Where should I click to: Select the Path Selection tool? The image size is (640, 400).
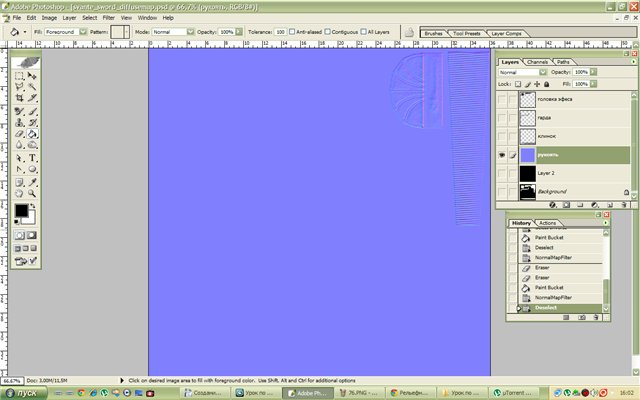point(19,158)
